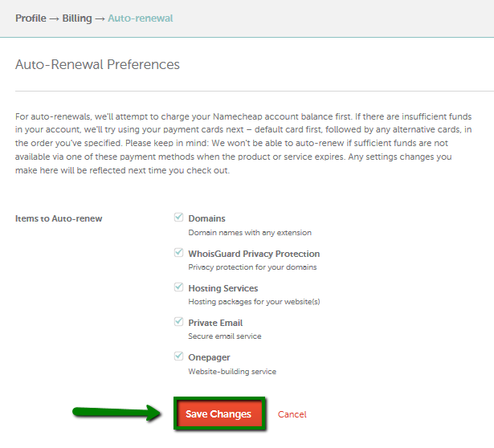This screenshot has height=448, width=494.
Task: Click the Domains option label
Action: point(206,218)
